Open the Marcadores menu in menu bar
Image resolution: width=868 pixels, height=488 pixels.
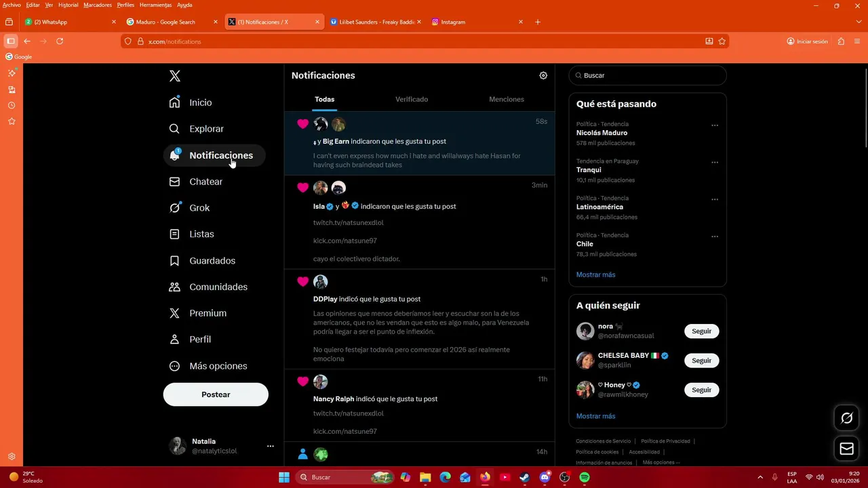point(98,5)
